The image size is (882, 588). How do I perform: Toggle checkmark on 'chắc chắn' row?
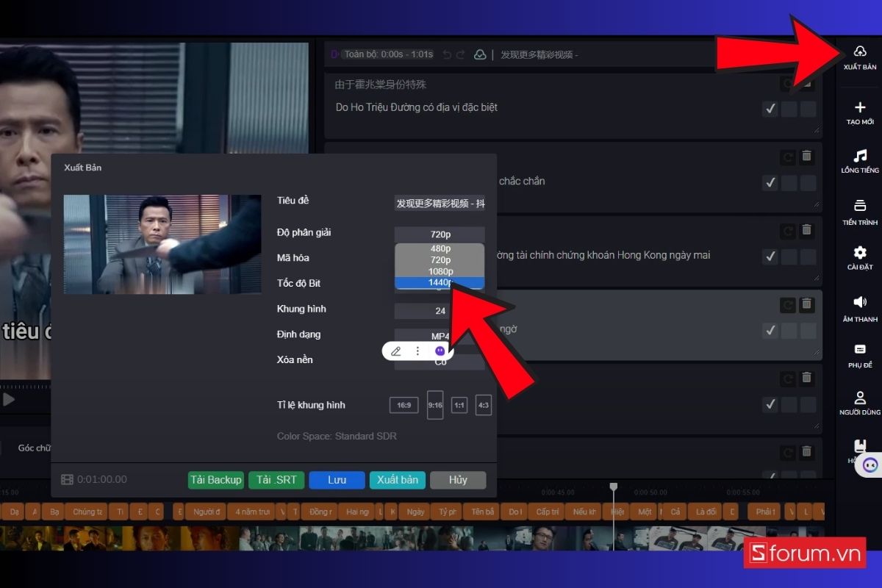pos(770,183)
